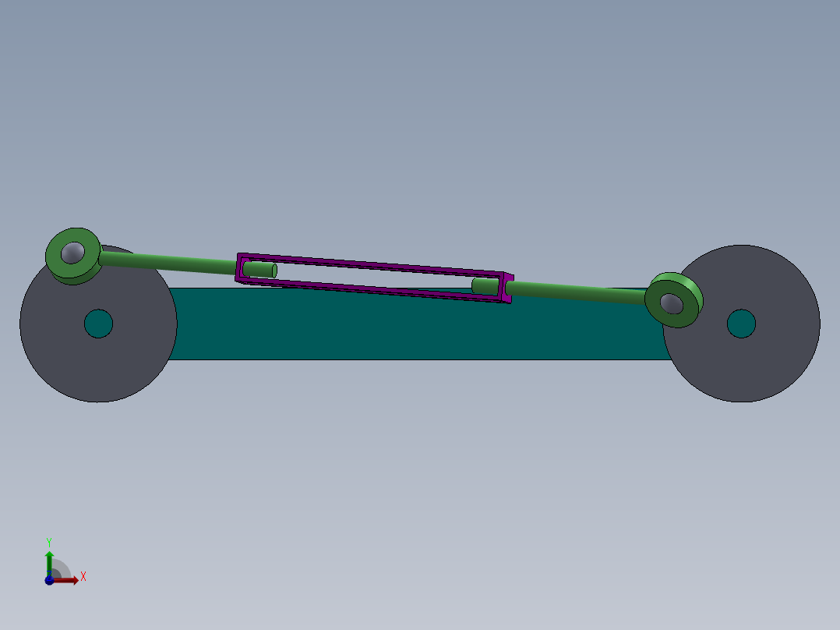Select the right rod end inside purple frame
Image resolution: width=840 pixels, height=630 pixels.
pyautogui.click(x=485, y=286)
